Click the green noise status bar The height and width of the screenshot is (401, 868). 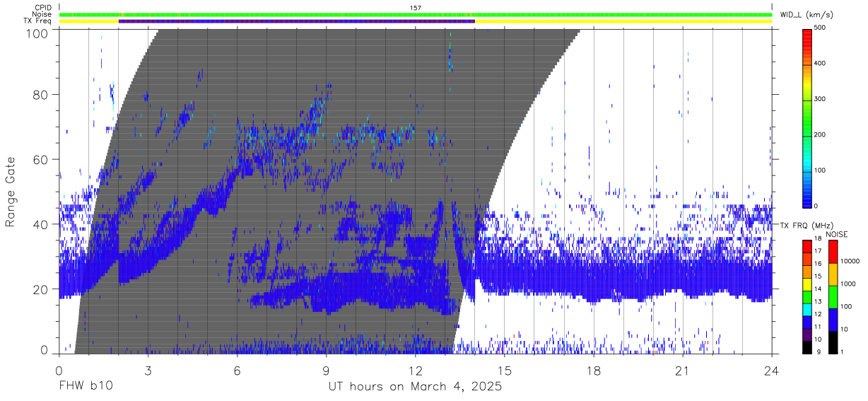416,14
